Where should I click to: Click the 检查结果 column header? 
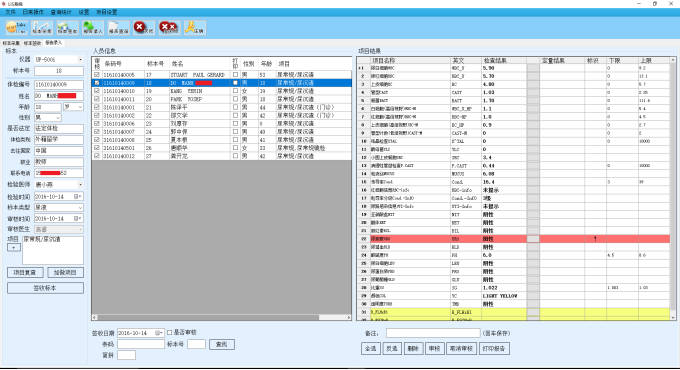tap(504, 60)
